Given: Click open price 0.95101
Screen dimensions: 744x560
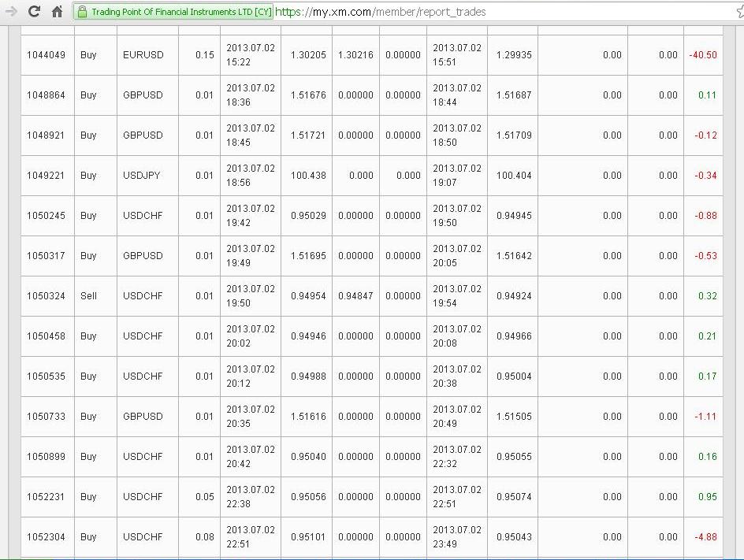Looking at the screenshot, I should click(x=308, y=537).
